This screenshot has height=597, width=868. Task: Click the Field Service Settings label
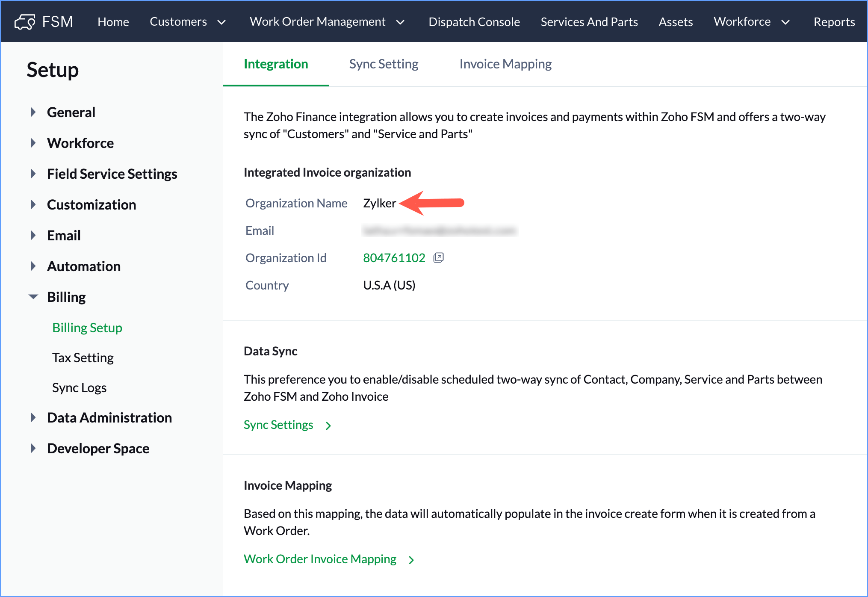point(112,174)
